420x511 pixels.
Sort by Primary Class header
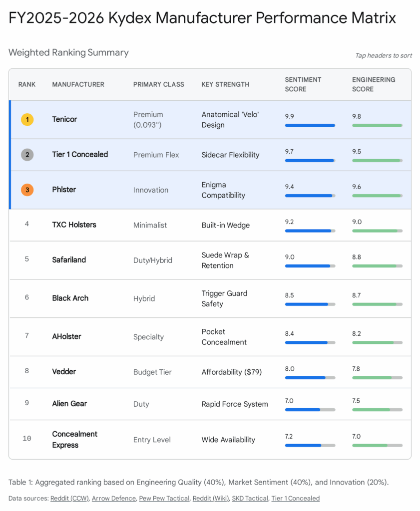[158, 84]
